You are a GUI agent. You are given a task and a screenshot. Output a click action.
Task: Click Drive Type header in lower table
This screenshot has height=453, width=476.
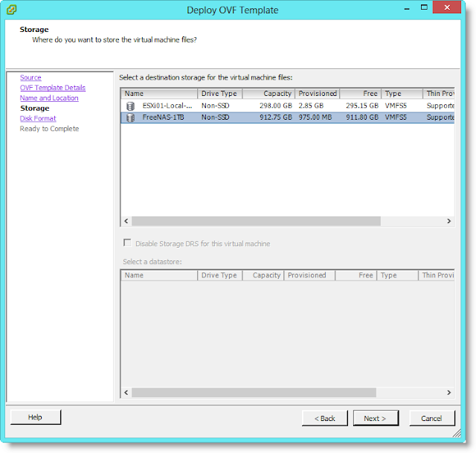click(220, 275)
